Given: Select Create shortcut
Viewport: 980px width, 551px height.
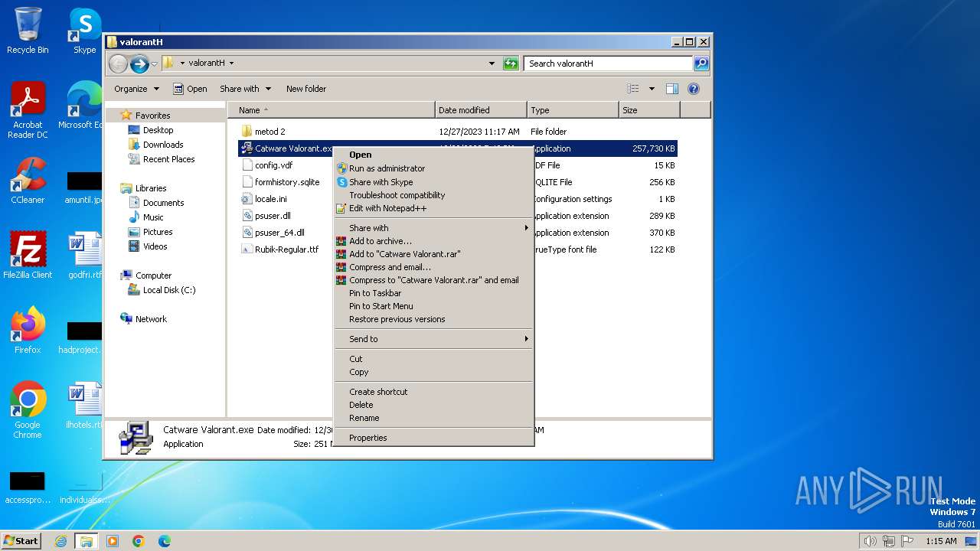Looking at the screenshot, I should [x=434, y=392].
